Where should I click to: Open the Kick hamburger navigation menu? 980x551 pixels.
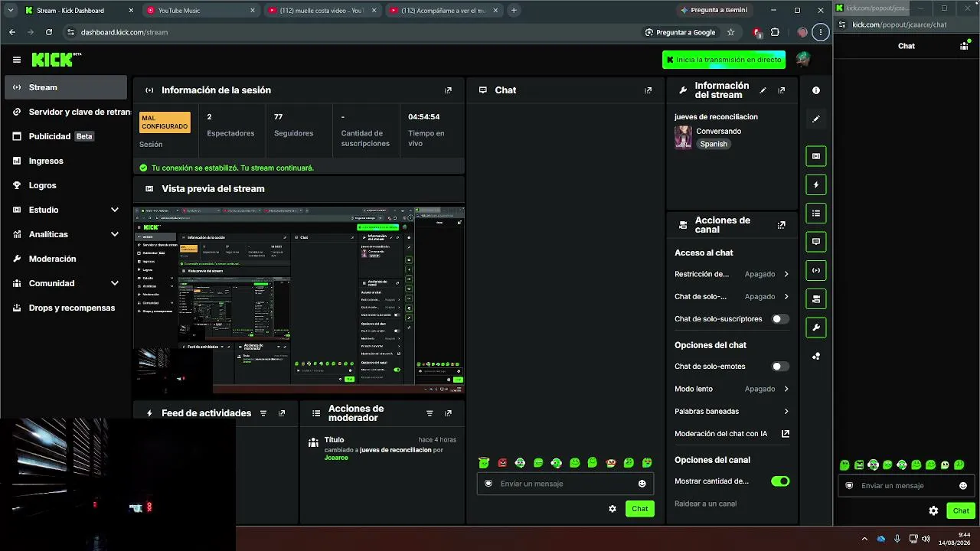[17, 60]
